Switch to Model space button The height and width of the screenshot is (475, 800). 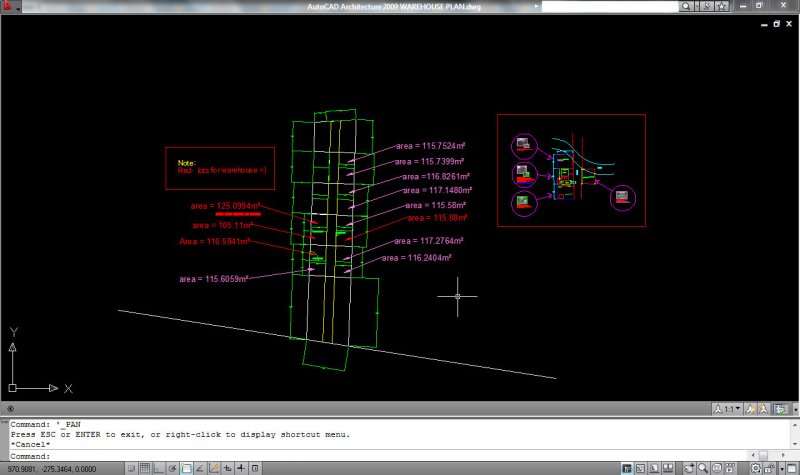pyautogui.click(x=627, y=468)
